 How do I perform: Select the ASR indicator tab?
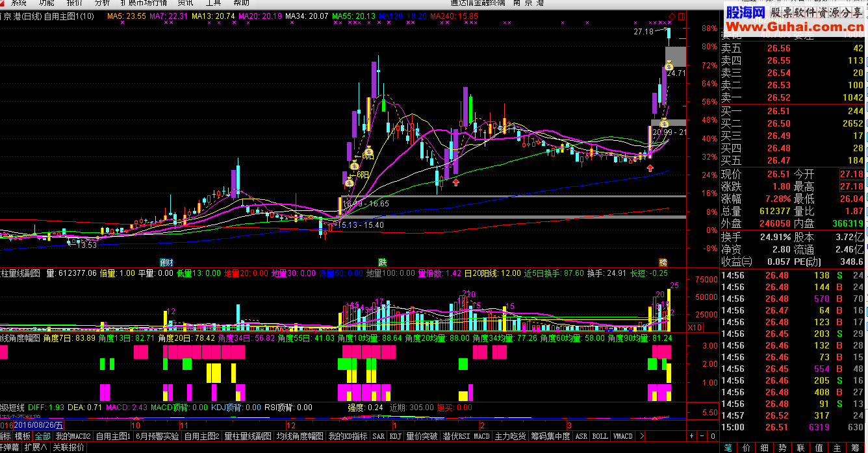coord(581,436)
